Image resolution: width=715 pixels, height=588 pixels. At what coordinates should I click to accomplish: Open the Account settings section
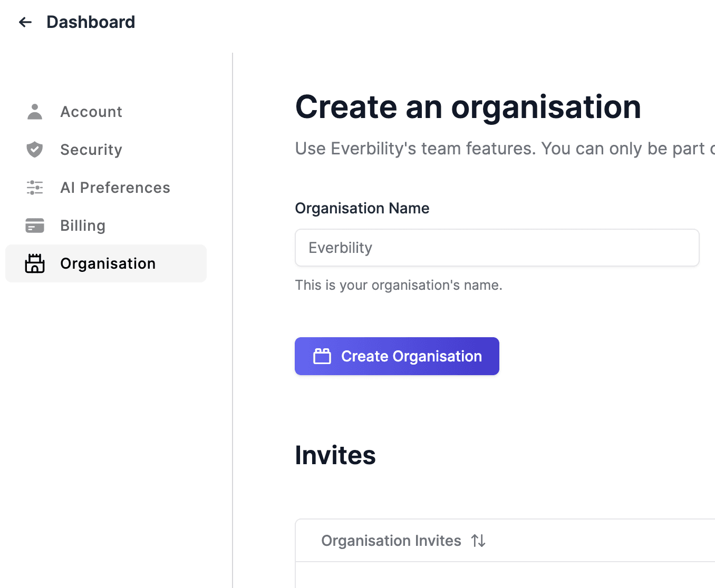pos(91,111)
